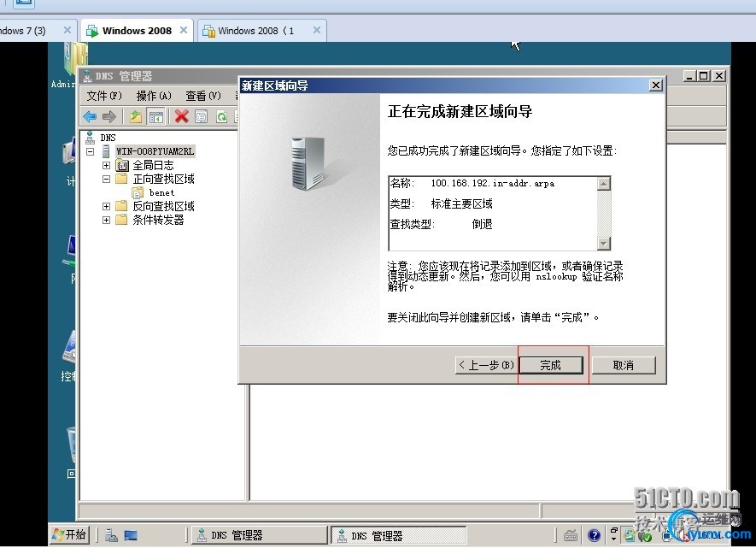Toggle the show/hide console tree icon

156,117
